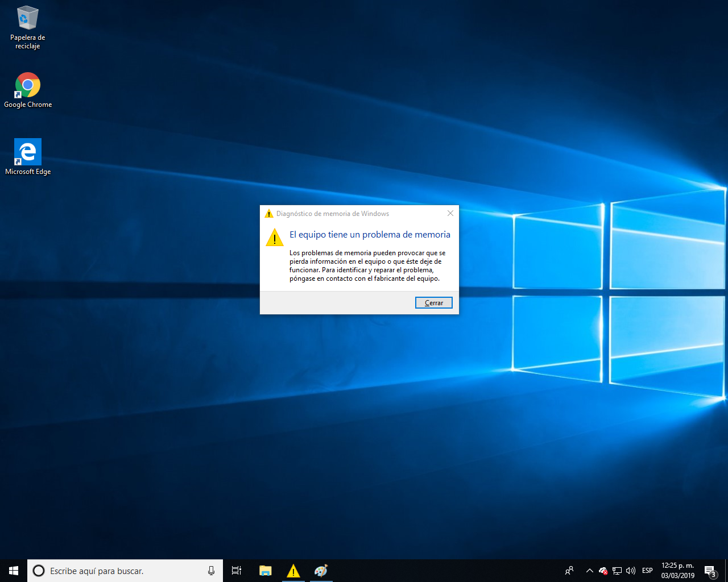Change the ESP input language indicator
This screenshot has width=728, height=582.
pyautogui.click(x=647, y=571)
